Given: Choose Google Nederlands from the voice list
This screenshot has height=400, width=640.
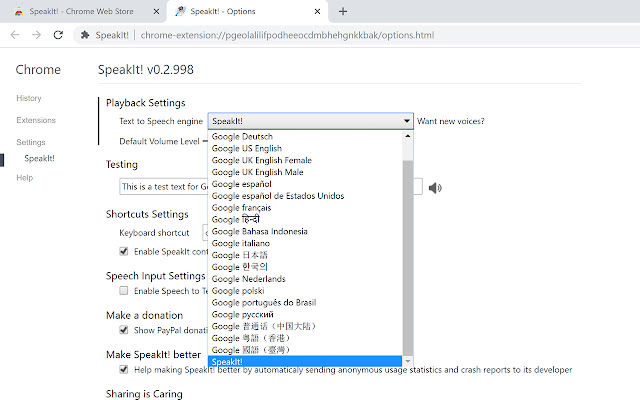Looking at the screenshot, I should coord(249,279).
